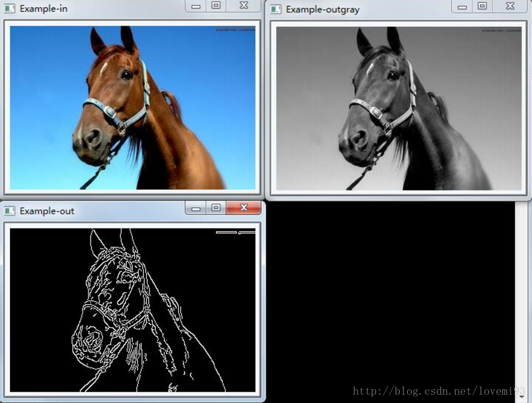
Task: Minimize the Example-out window
Action: tap(196, 208)
